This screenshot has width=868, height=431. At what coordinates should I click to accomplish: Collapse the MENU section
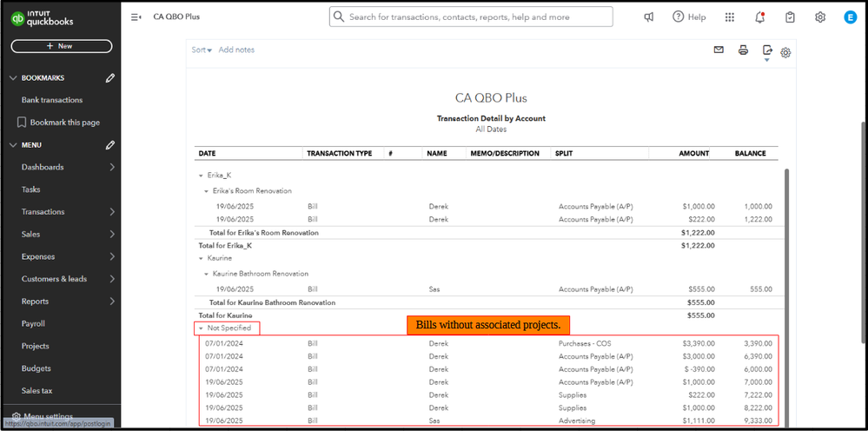point(14,145)
